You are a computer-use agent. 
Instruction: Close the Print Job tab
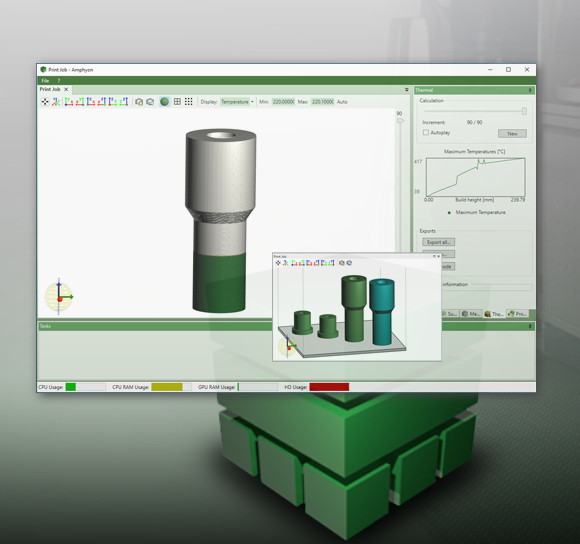[66, 89]
